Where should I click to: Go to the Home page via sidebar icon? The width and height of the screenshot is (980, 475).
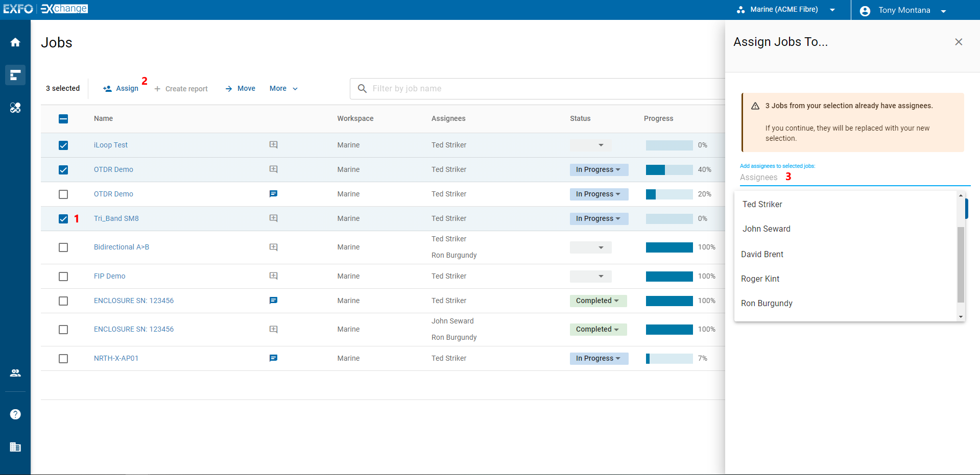click(x=15, y=41)
